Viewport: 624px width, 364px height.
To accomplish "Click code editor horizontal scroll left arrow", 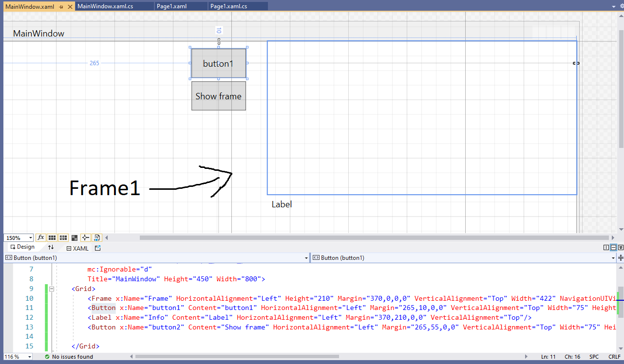I will point(131,357).
